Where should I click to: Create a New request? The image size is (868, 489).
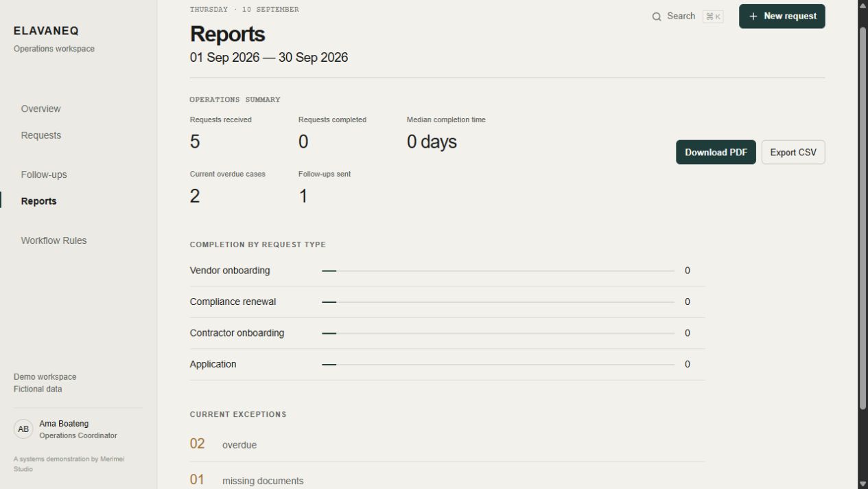(782, 16)
